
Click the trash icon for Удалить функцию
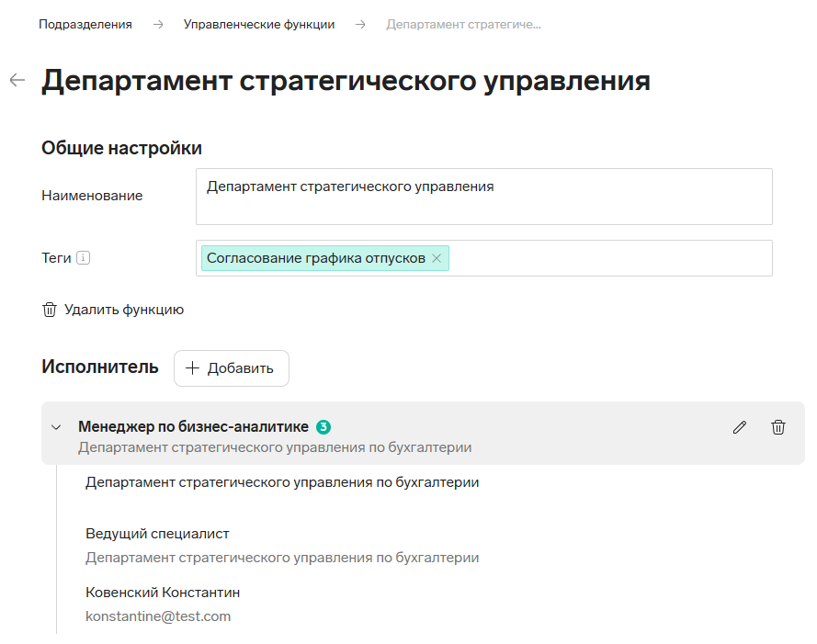50,310
